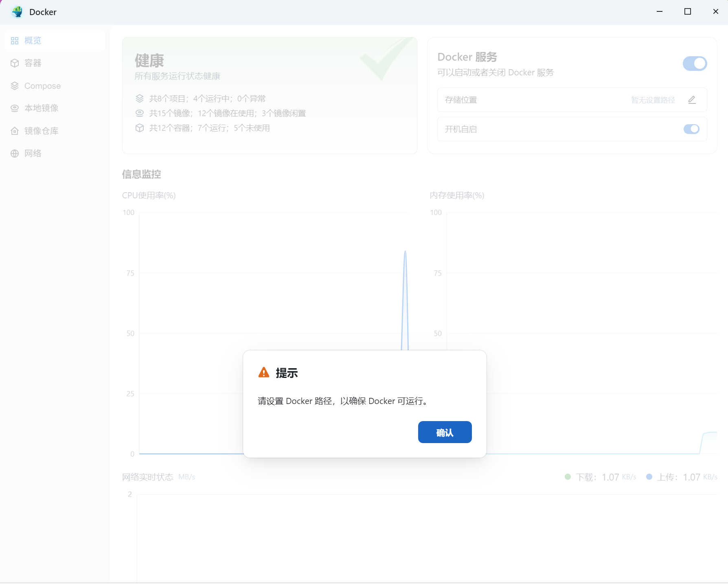The image size is (728, 584).
Task: Click the green 下载 legend dot
Action: coord(568,476)
